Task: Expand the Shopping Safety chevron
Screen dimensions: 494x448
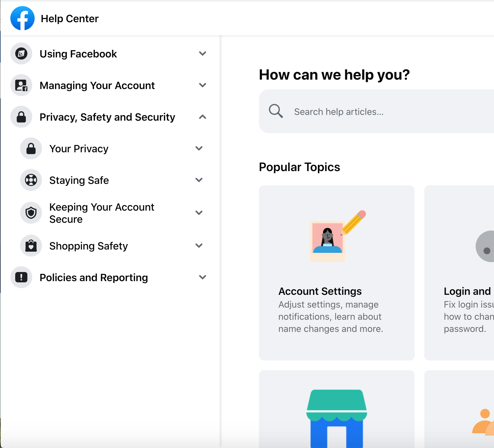Action: [x=199, y=246]
